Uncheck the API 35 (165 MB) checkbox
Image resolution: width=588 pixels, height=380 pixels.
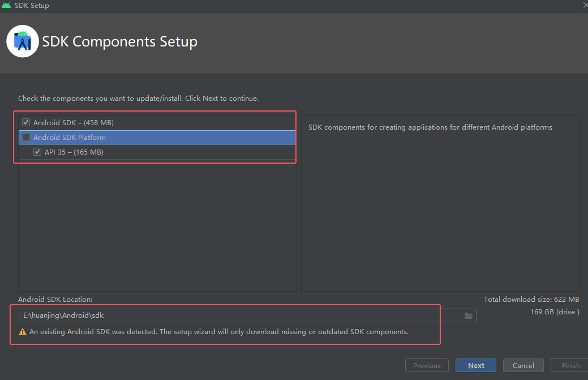click(x=37, y=152)
